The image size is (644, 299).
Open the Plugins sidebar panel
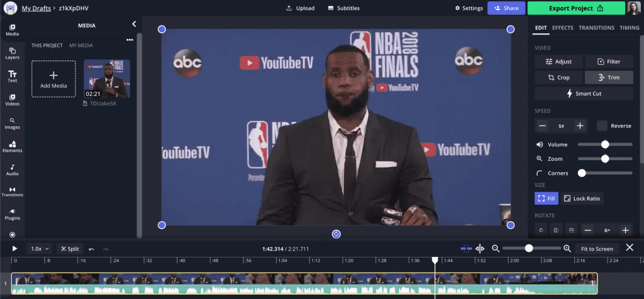click(13, 214)
